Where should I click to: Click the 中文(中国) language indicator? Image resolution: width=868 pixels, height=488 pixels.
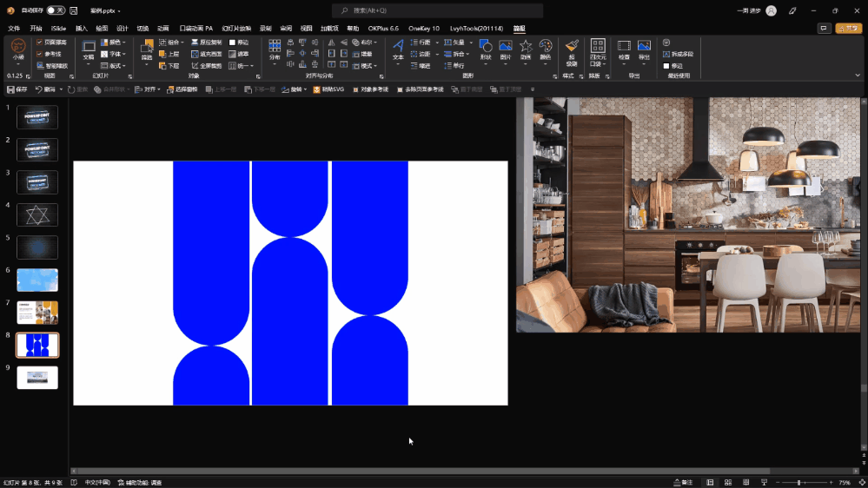[97, 483]
